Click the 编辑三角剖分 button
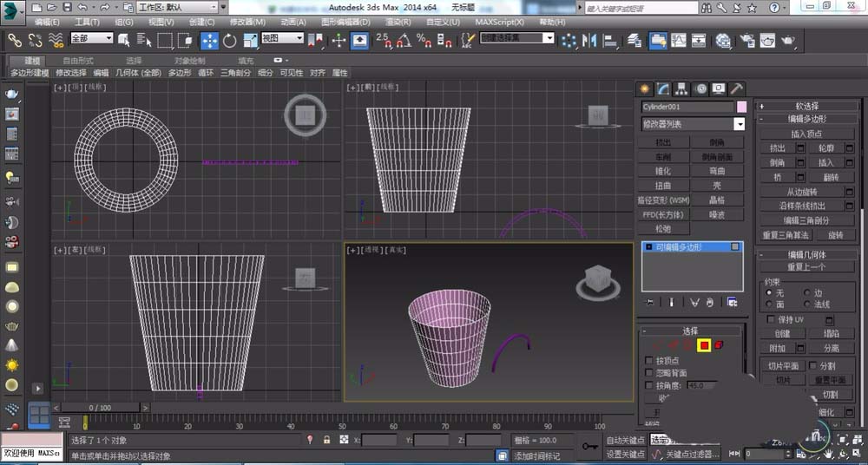The height and width of the screenshot is (465, 868). (x=806, y=220)
